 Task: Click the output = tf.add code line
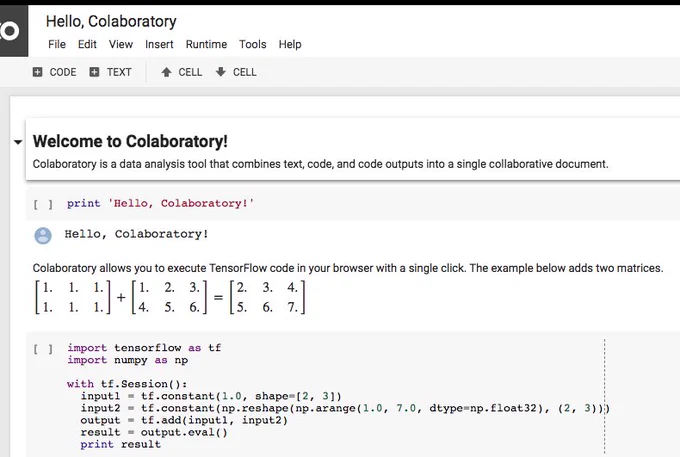[184, 420]
